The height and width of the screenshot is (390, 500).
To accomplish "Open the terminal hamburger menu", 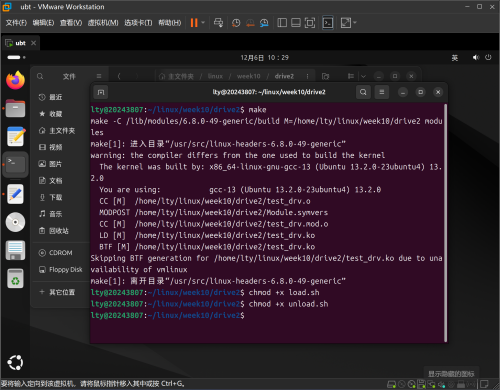I will [x=382, y=92].
